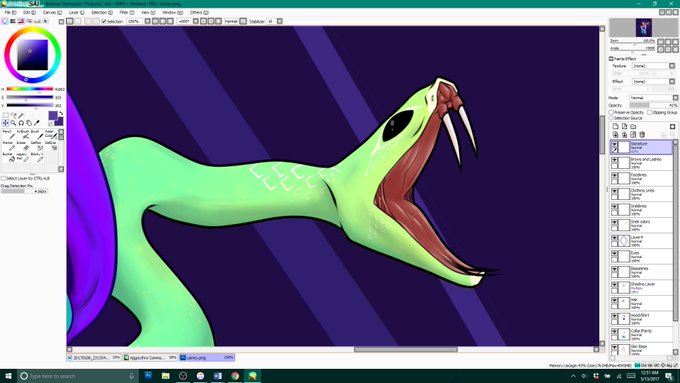
Task: Create a new normal layer
Action: pos(615,127)
